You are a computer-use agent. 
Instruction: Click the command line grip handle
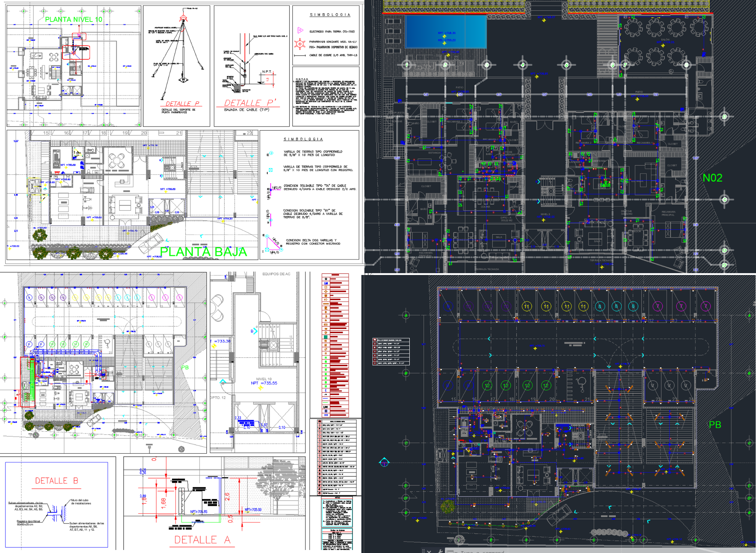tap(423, 551)
